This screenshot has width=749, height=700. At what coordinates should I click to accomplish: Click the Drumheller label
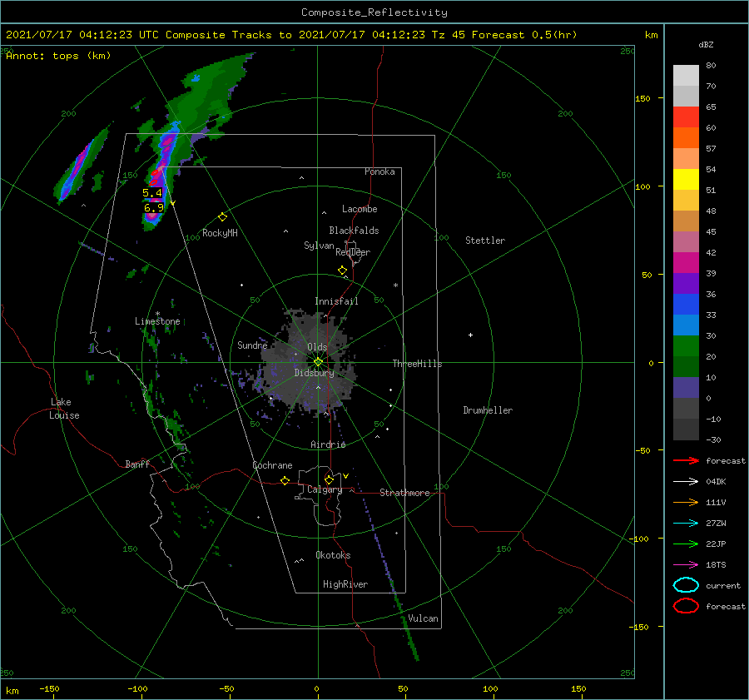pos(488,410)
